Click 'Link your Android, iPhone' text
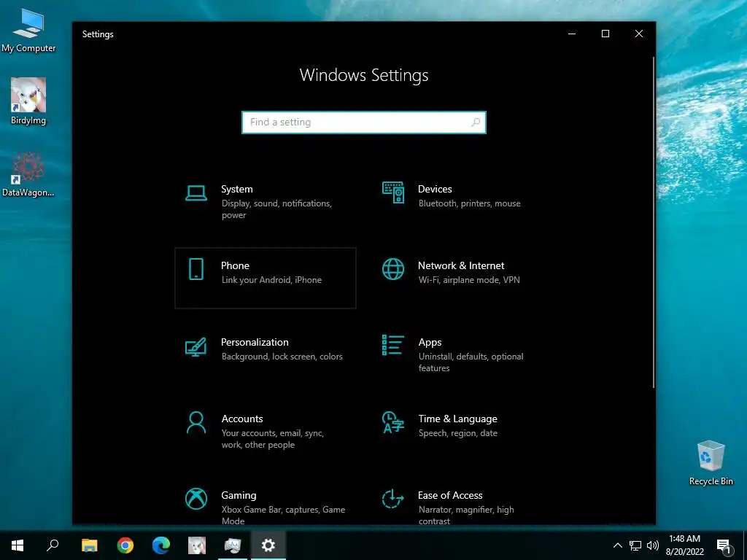Viewport: 747px width, 560px height. coord(271,280)
